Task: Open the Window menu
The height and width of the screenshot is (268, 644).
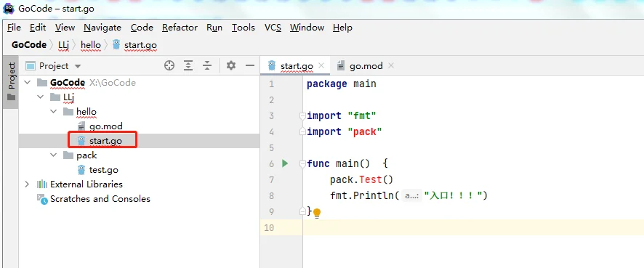Action: pos(307,28)
